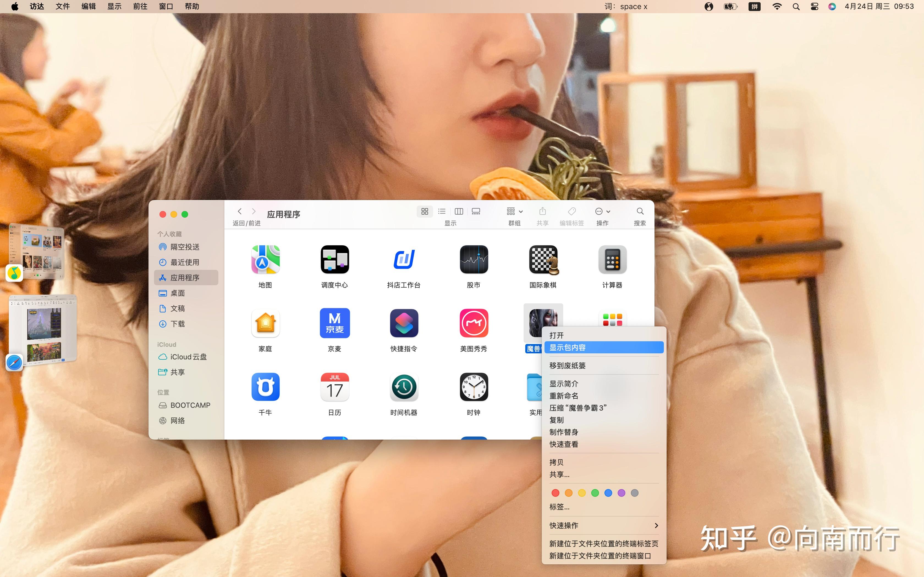The image size is (924, 577).
Task: Click 移到废纸篓 to delete the app
Action: pyautogui.click(x=567, y=365)
